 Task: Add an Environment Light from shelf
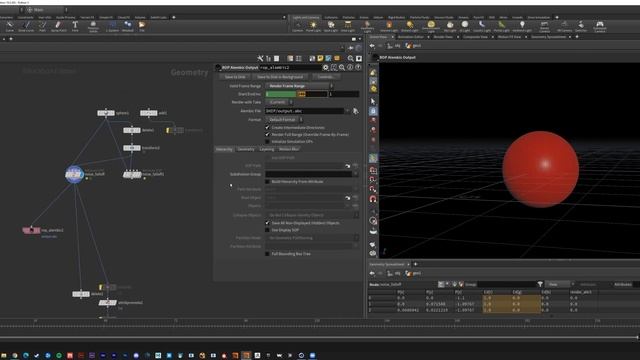coord(431,27)
